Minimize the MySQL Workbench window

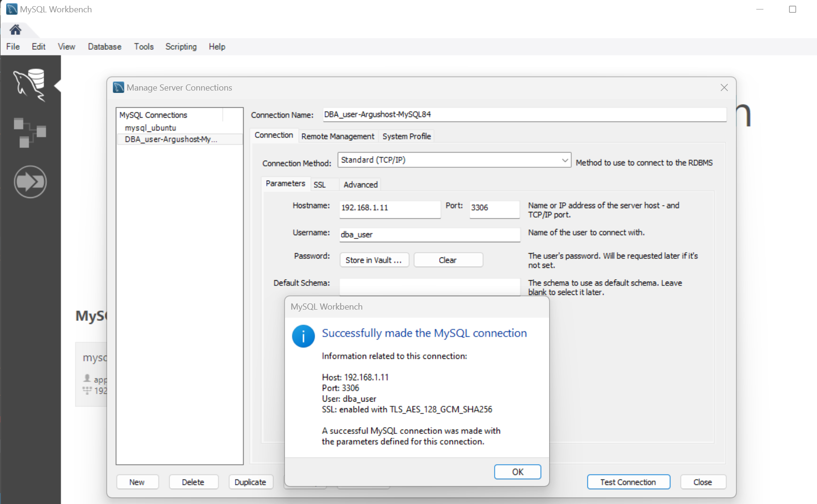(x=760, y=9)
